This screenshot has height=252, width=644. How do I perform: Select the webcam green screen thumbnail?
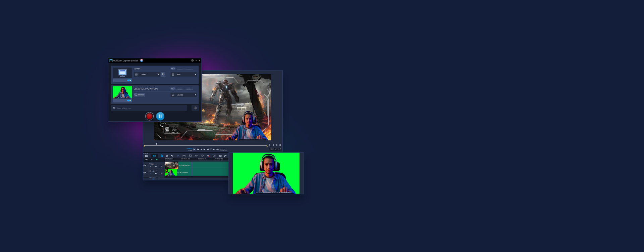point(122,92)
